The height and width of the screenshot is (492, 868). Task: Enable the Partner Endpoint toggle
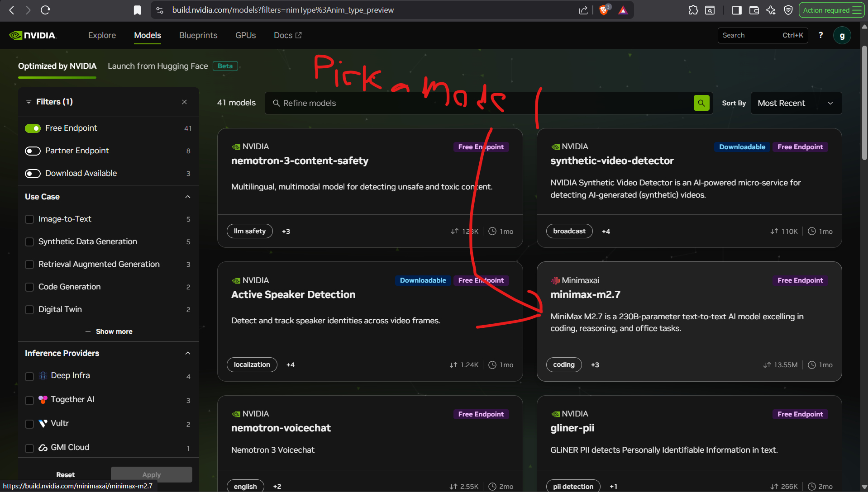pyautogui.click(x=33, y=151)
